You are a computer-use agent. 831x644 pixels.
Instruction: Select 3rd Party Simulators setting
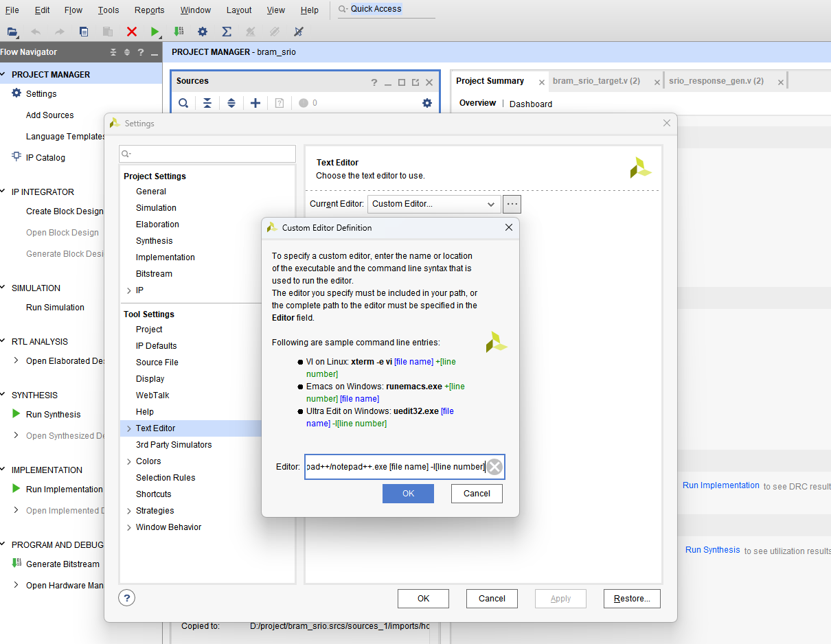pyautogui.click(x=174, y=445)
